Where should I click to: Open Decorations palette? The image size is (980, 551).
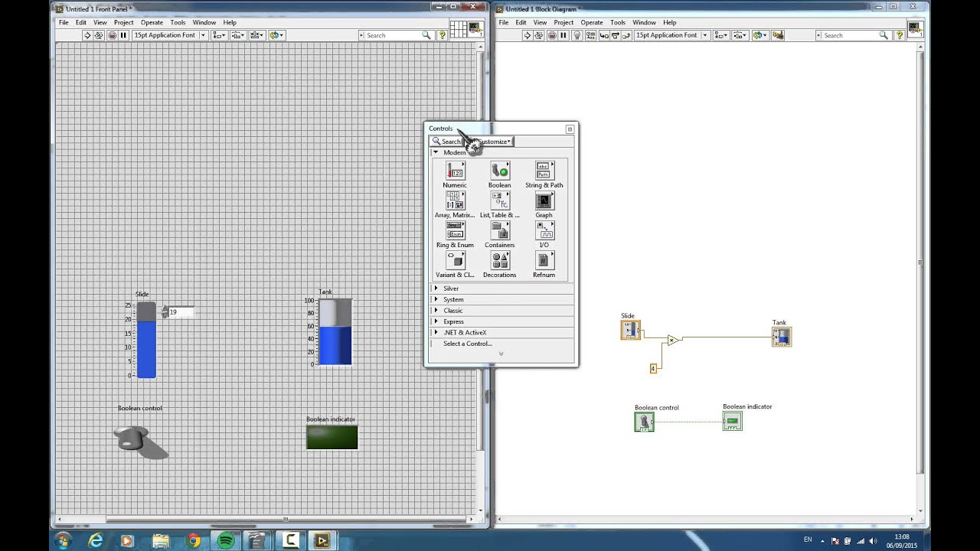499,265
